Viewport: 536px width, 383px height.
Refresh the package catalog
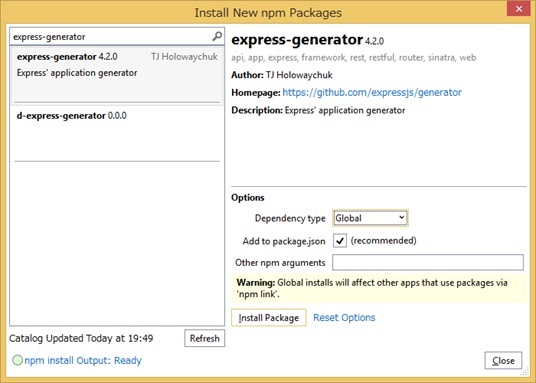204,338
